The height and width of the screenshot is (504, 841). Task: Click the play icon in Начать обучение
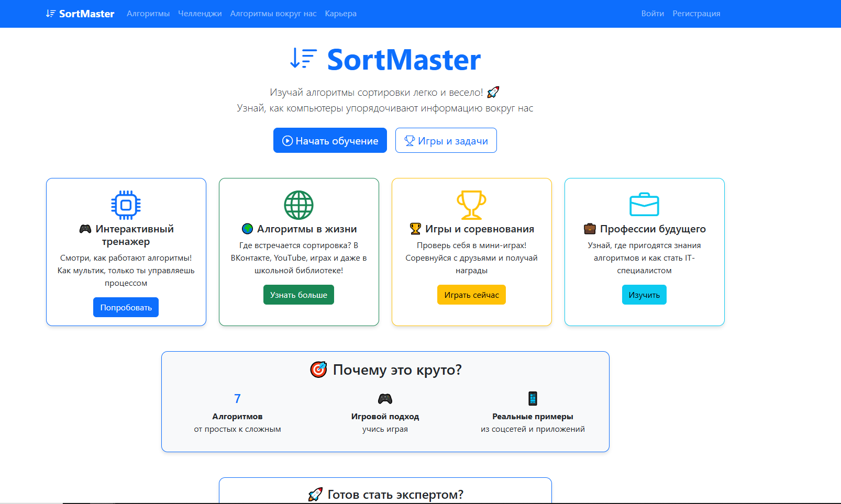point(287,141)
